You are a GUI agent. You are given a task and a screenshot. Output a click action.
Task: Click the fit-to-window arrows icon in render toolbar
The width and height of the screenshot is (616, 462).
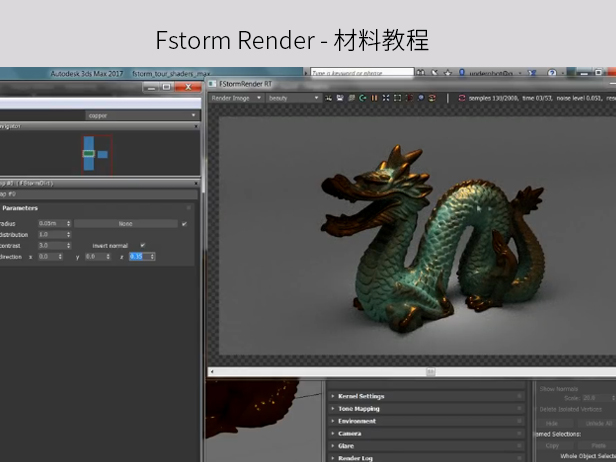[386, 98]
